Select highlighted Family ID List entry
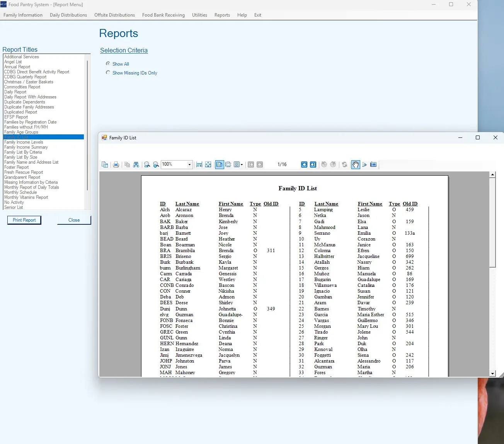The width and height of the screenshot is (504, 444). tap(43, 137)
